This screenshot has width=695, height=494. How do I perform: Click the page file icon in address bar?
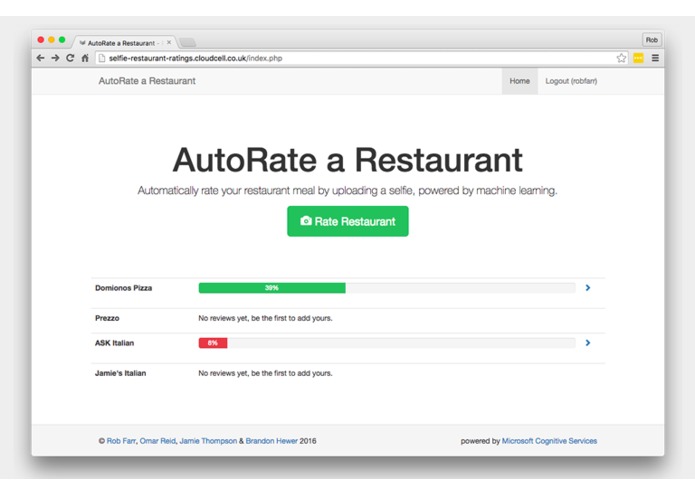click(102, 58)
